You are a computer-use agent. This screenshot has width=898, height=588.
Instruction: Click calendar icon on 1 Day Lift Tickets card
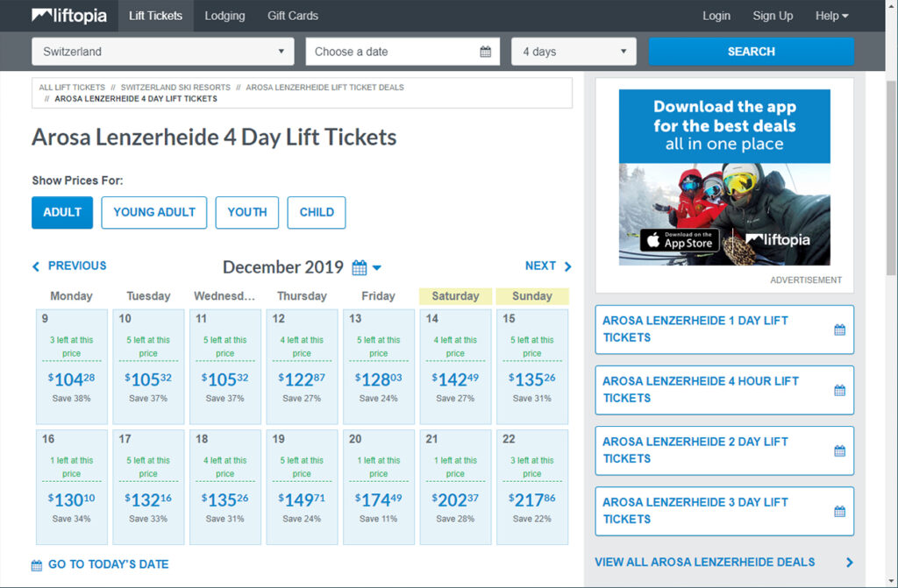click(839, 329)
